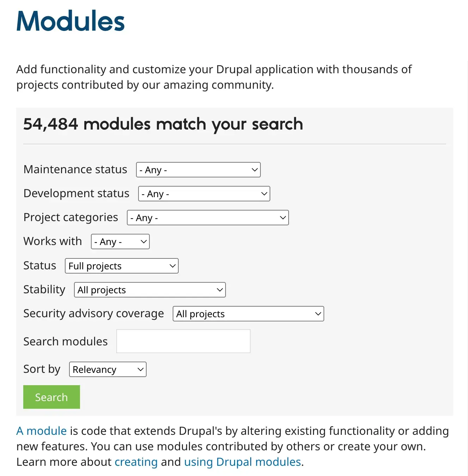Open the Works with dropdown
Image resolution: width=468 pixels, height=476 pixels.
[120, 242]
